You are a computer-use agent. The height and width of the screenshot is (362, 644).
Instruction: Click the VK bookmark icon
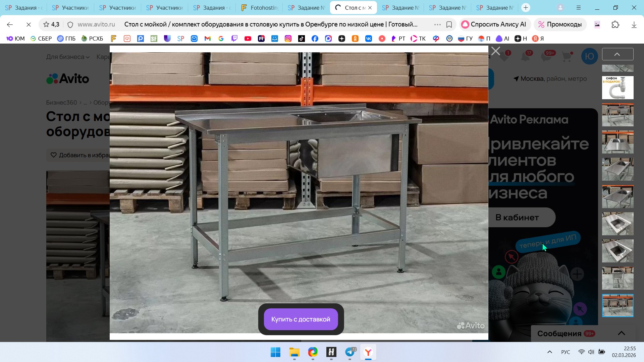tap(369, 39)
